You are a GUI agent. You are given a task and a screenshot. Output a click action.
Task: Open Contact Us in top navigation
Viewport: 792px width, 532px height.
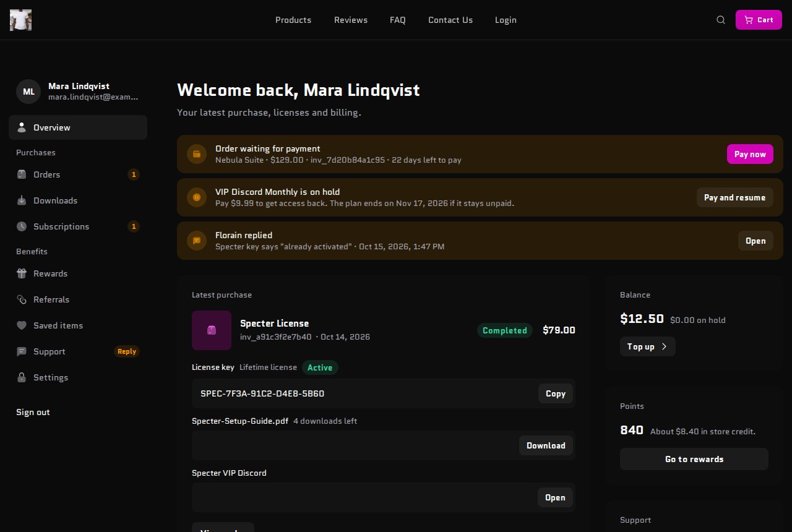[x=450, y=20]
